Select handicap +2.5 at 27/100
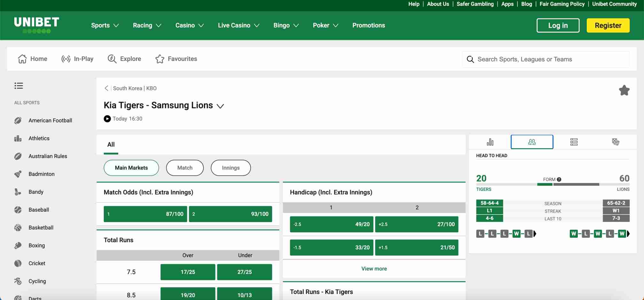Image resolution: width=644 pixels, height=300 pixels. 417,224
